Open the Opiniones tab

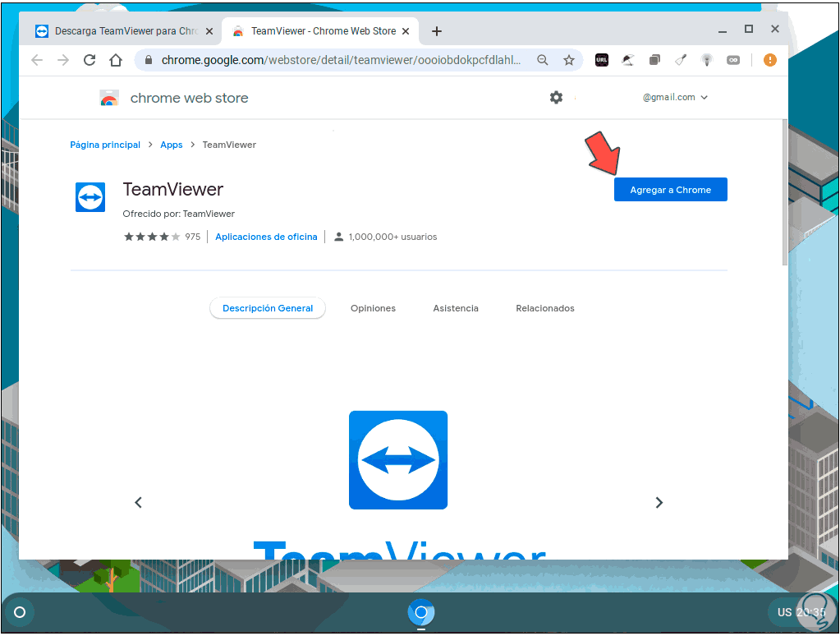point(373,308)
